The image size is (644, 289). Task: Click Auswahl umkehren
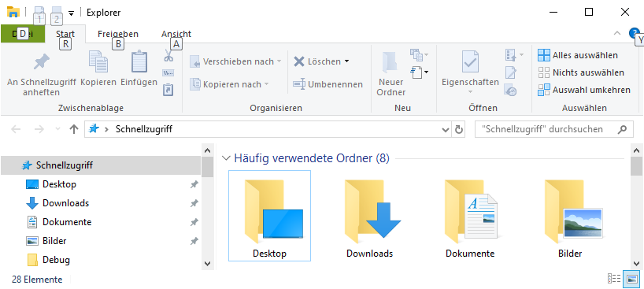coord(584,90)
